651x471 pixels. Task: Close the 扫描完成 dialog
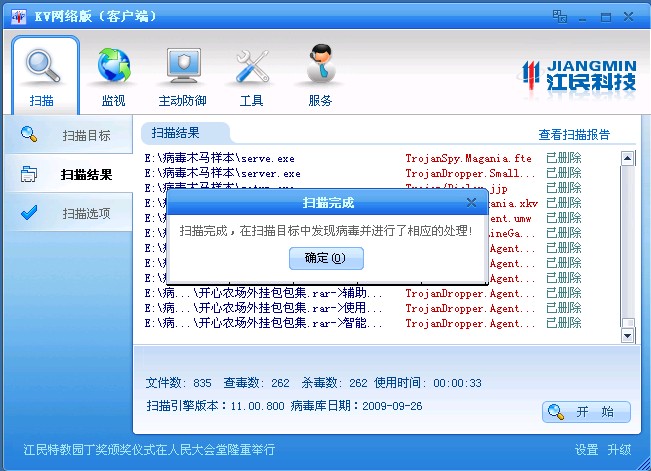(471, 203)
